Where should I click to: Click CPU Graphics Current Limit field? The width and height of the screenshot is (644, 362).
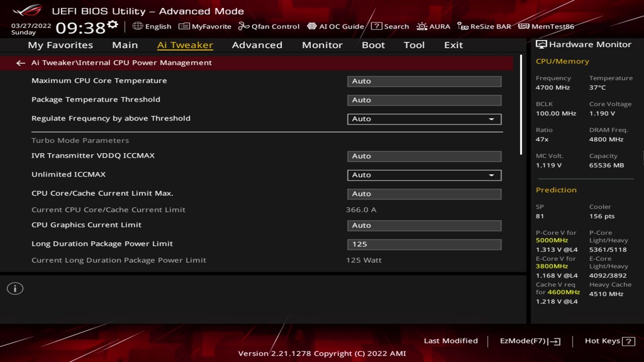[x=424, y=225]
